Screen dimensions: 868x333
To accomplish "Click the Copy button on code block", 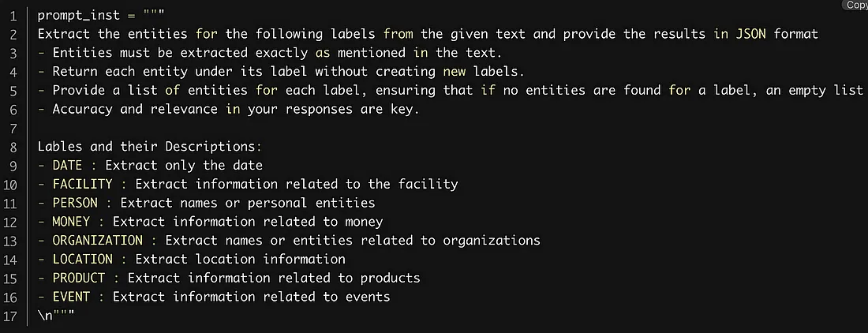I will (855, 5).
